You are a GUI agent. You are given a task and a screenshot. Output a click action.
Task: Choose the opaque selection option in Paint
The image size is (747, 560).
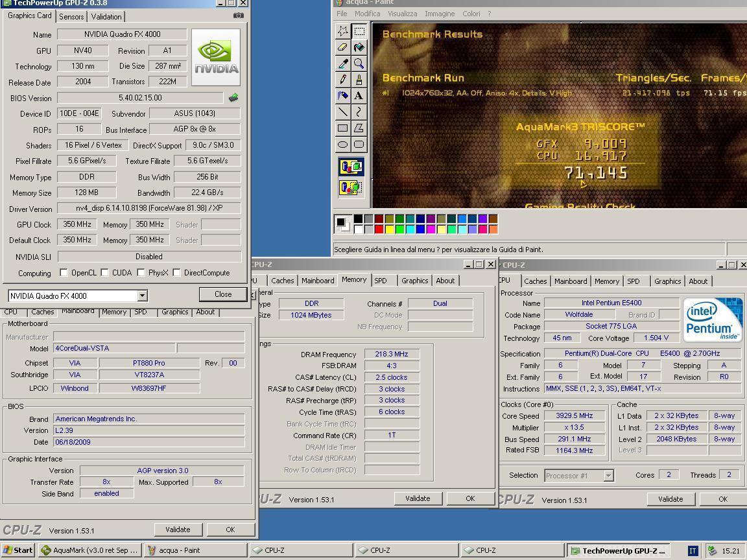coord(351,167)
